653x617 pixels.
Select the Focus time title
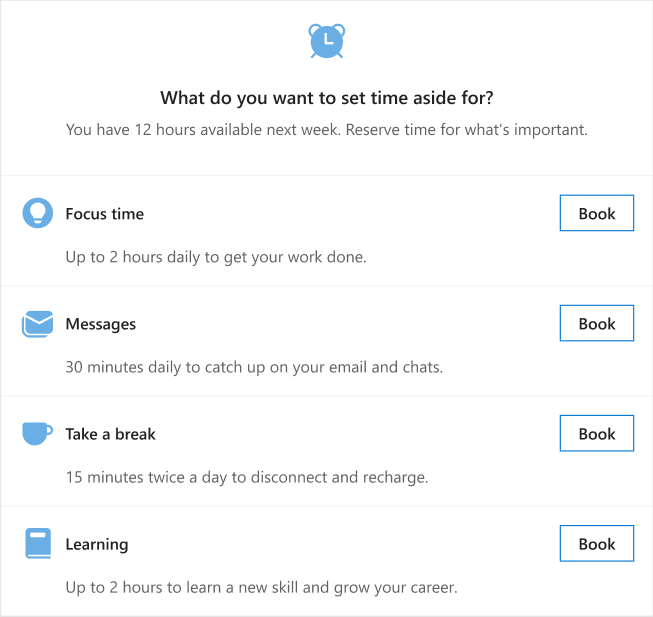point(105,214)
